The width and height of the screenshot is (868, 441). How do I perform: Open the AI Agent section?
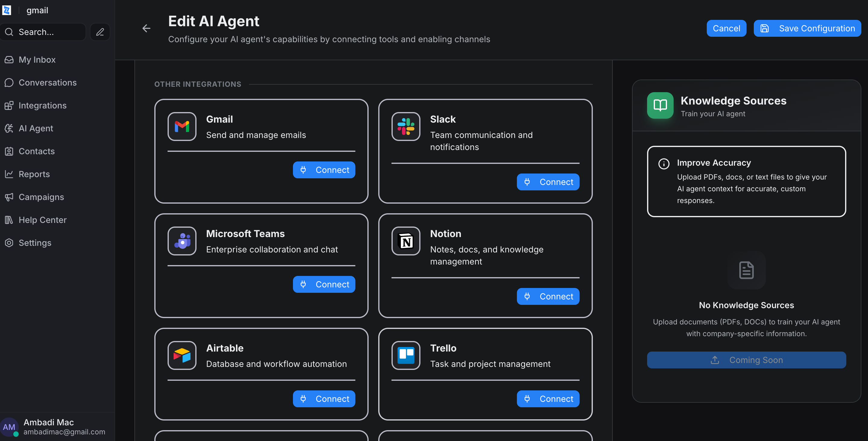click(36, 128)
